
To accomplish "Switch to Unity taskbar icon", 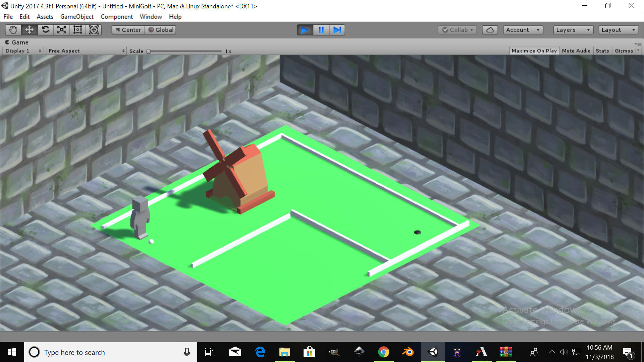I will point(433,352).
